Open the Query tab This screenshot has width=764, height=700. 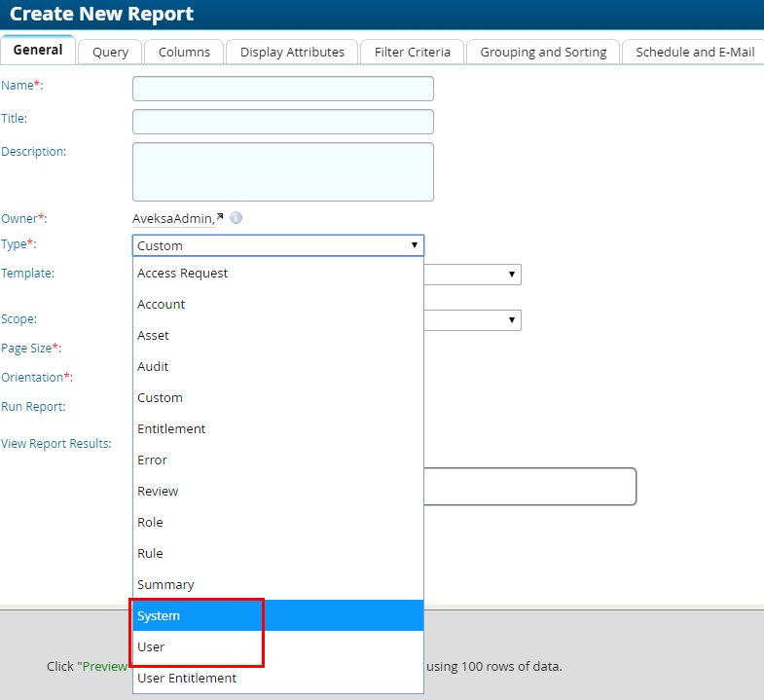(110, 52)
